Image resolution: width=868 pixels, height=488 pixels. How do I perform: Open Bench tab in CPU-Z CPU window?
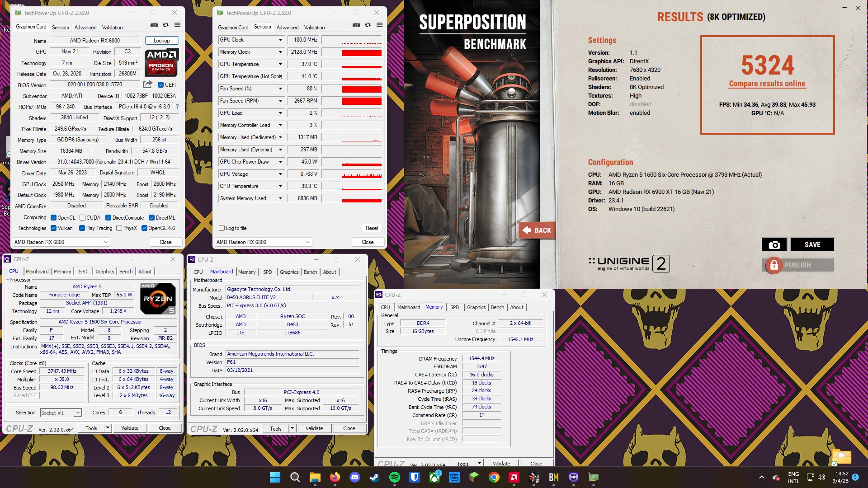point(126,272)
